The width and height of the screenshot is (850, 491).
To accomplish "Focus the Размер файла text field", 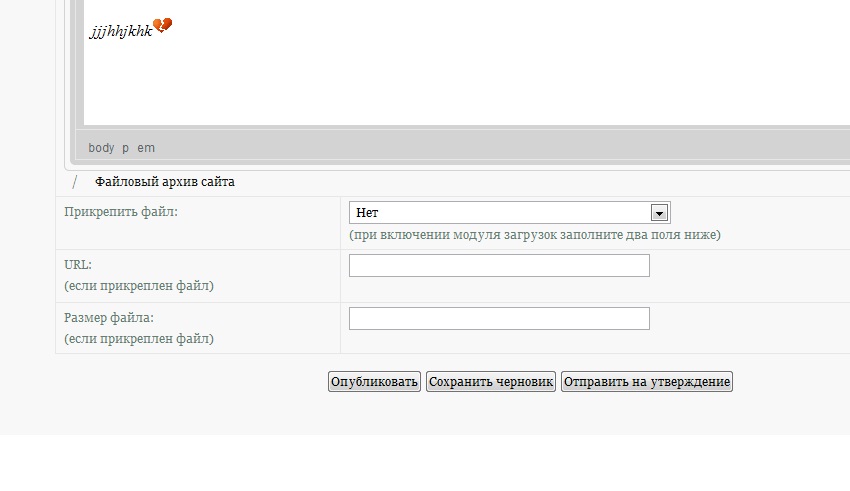I will pos(499,319).
